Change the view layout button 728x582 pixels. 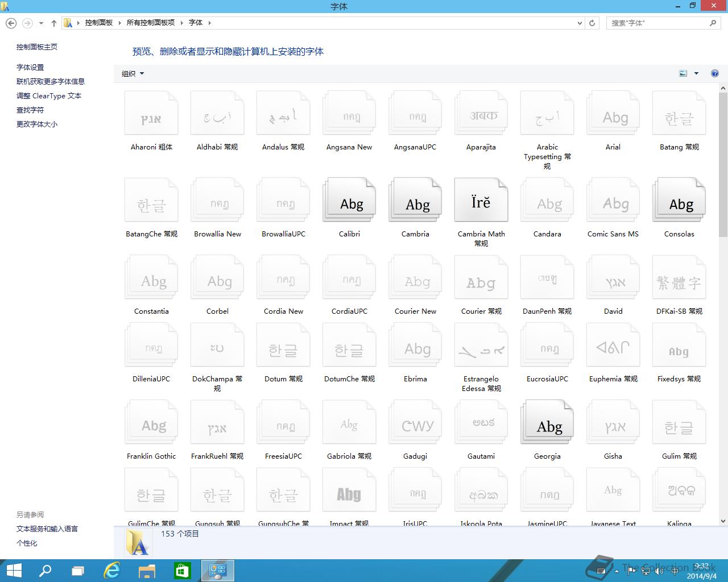(x=683, y=73)
